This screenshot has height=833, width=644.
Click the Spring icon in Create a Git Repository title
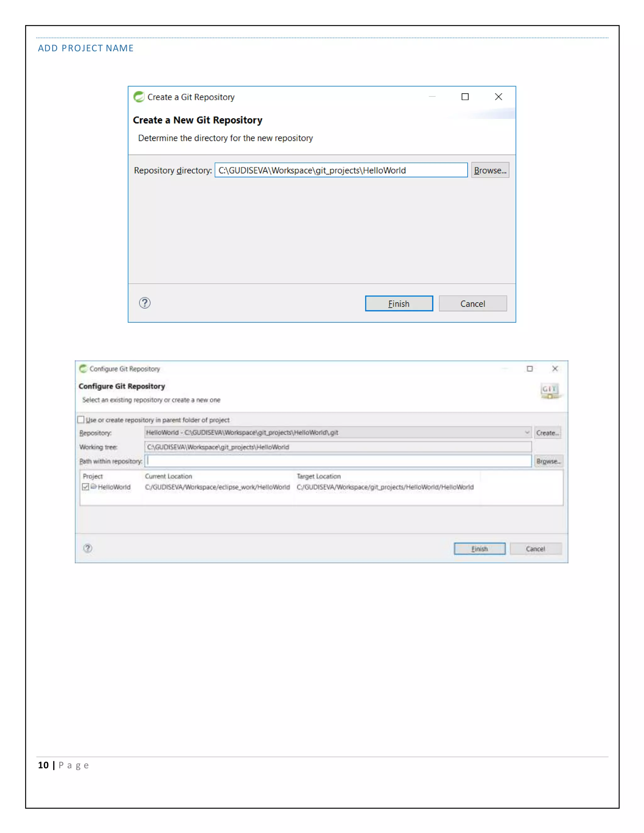click(x=139, y=97)
